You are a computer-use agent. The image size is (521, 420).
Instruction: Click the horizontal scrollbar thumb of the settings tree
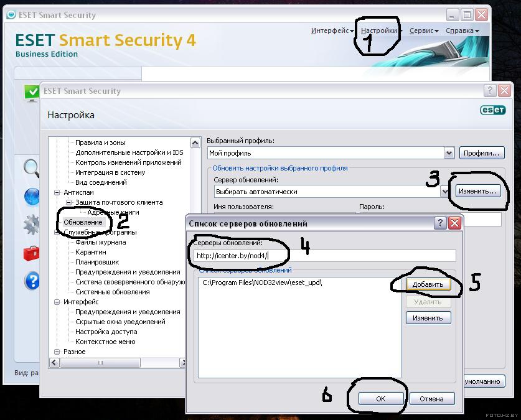click(100, 363)
